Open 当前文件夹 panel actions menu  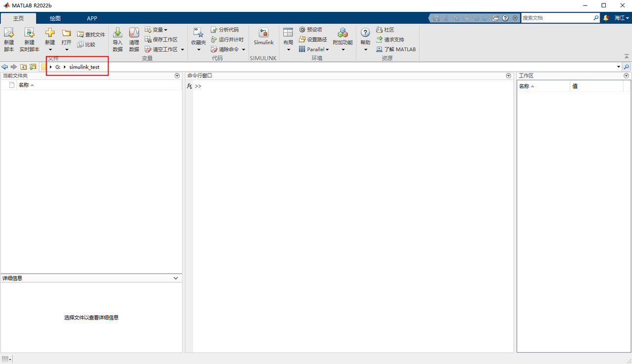click(x=177, y=76)
